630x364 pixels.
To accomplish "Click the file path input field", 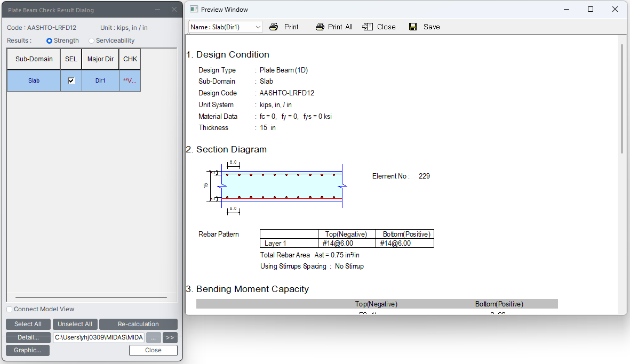I will click(99, 337).
